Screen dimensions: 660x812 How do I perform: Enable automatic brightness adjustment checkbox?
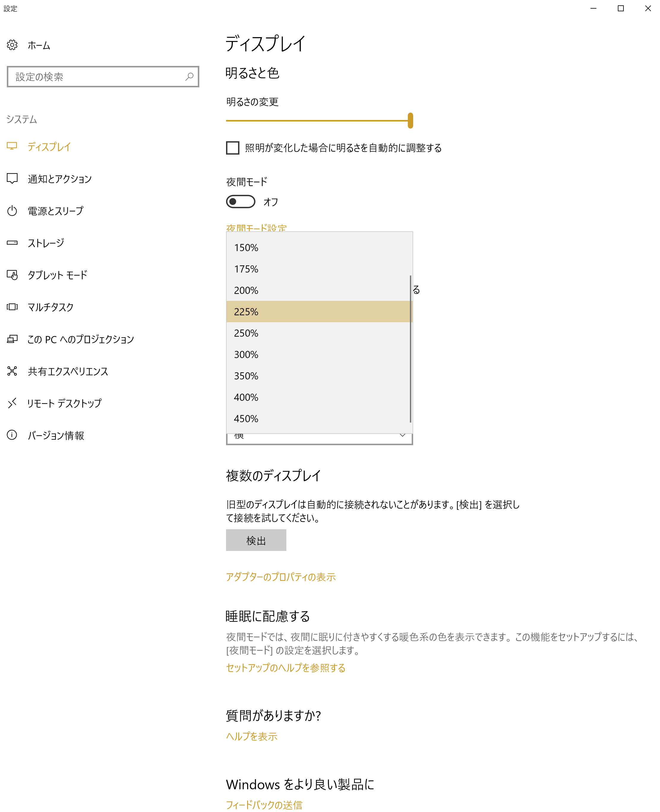(x=232, y=148)
